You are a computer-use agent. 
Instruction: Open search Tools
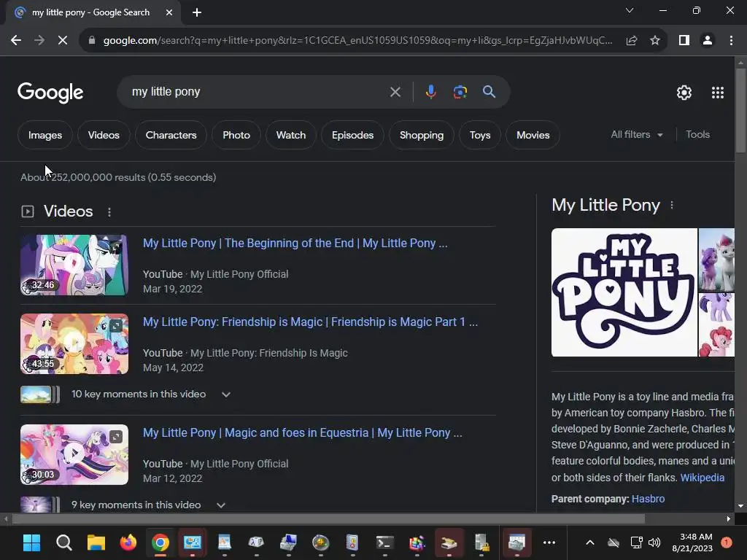697,135
